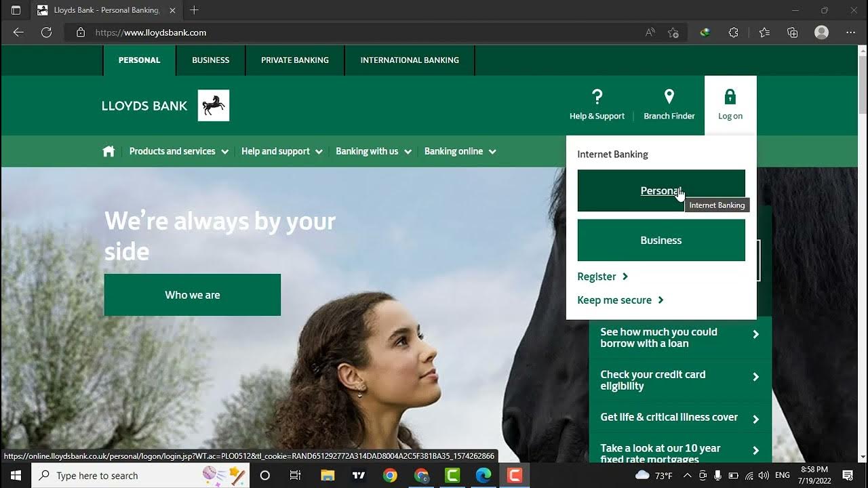Screen dimensions: 868x488
Task: Click the Lloyds Bank black horse logo
Action: [214, 105]
